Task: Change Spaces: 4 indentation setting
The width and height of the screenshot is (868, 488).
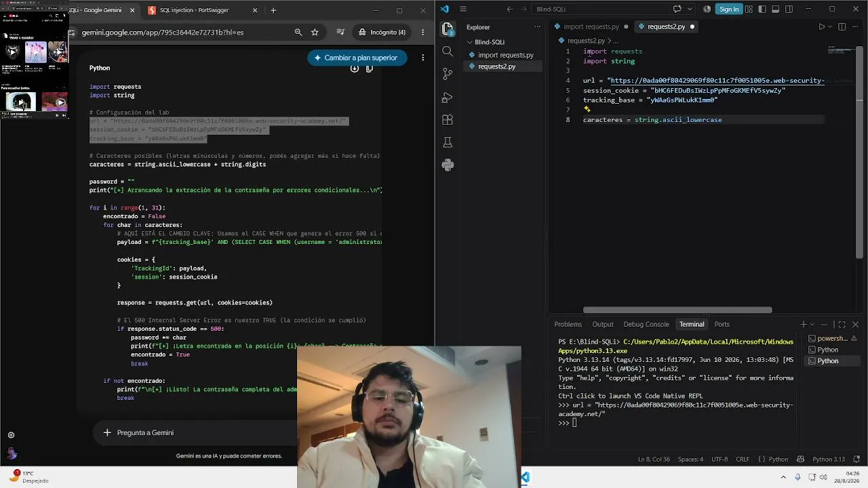Action: 690,460
